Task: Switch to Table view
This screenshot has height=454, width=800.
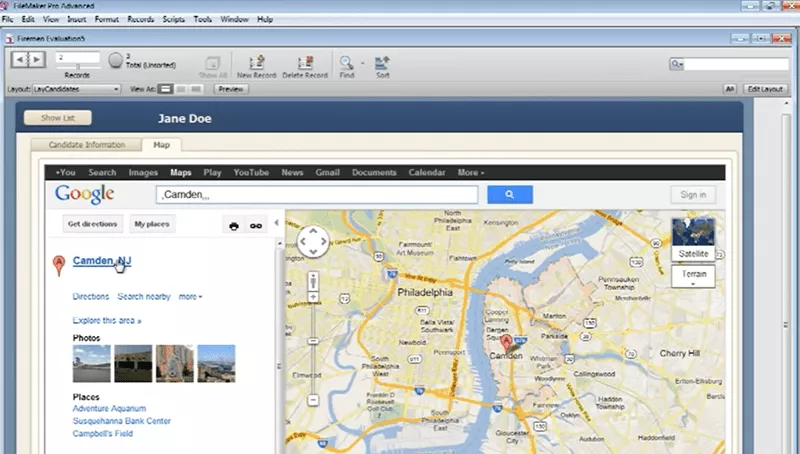Action: 196,89
